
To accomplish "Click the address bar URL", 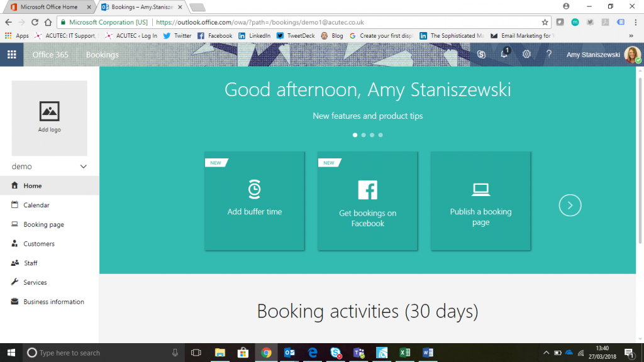I will point(260,22).
